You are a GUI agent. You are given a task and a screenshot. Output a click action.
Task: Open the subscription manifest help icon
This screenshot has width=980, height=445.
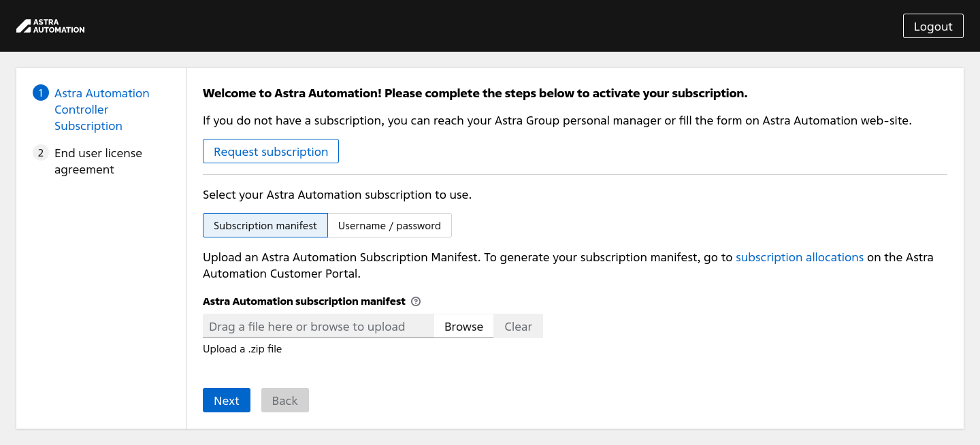(416, 301)
